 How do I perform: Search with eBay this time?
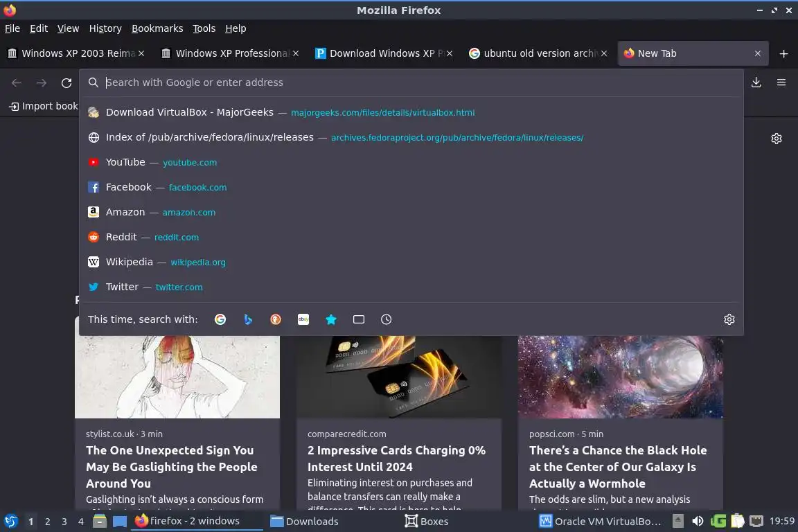[303, 319]
